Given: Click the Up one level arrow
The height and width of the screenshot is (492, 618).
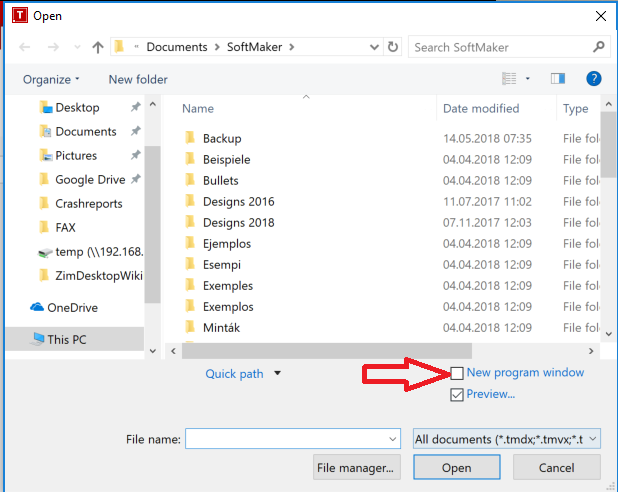Looking at the screenshot, I should point(98,47).
